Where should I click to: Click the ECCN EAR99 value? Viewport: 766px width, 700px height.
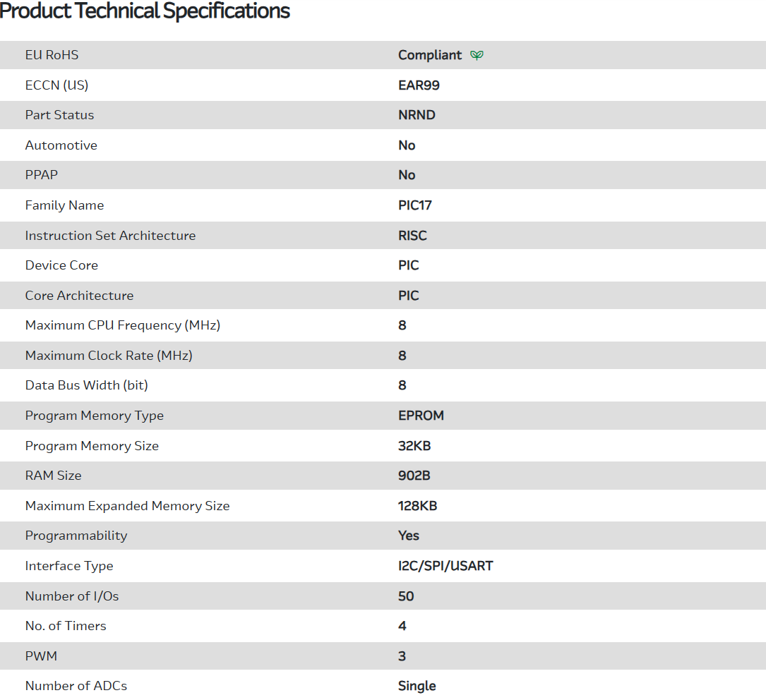(419, 85)
